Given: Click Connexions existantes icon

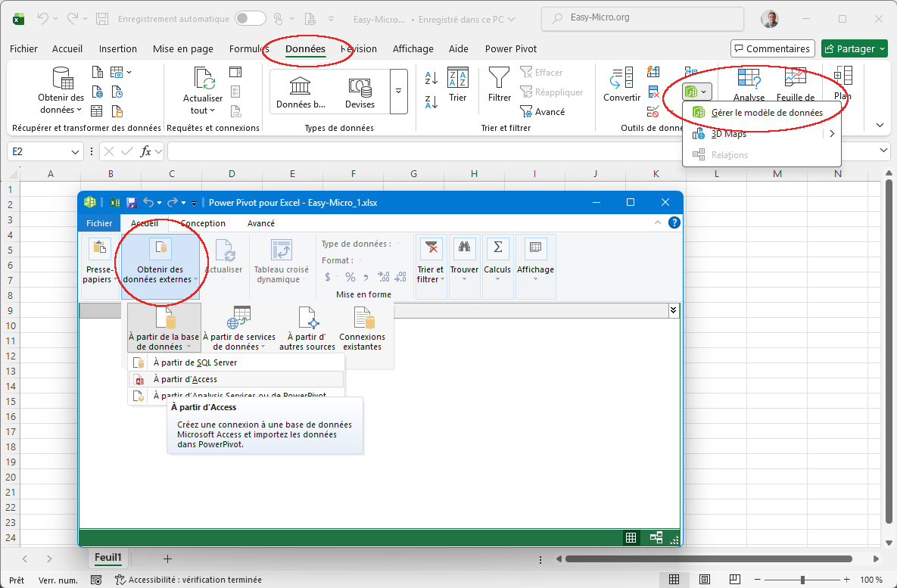Looking at the screenshot, I should (x=362, y=319).
